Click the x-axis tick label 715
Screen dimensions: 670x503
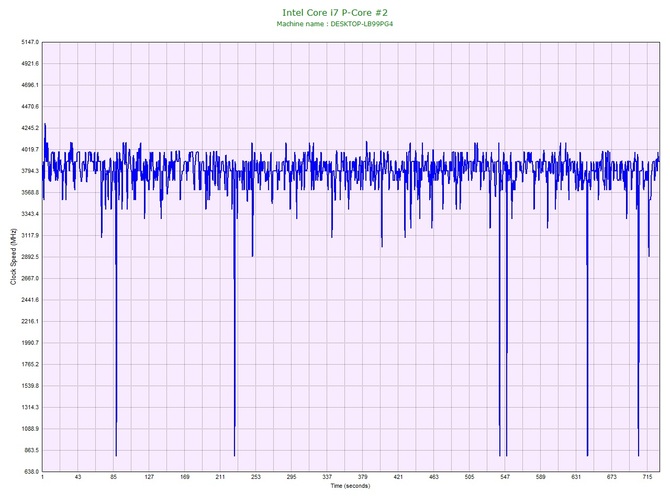647,477
